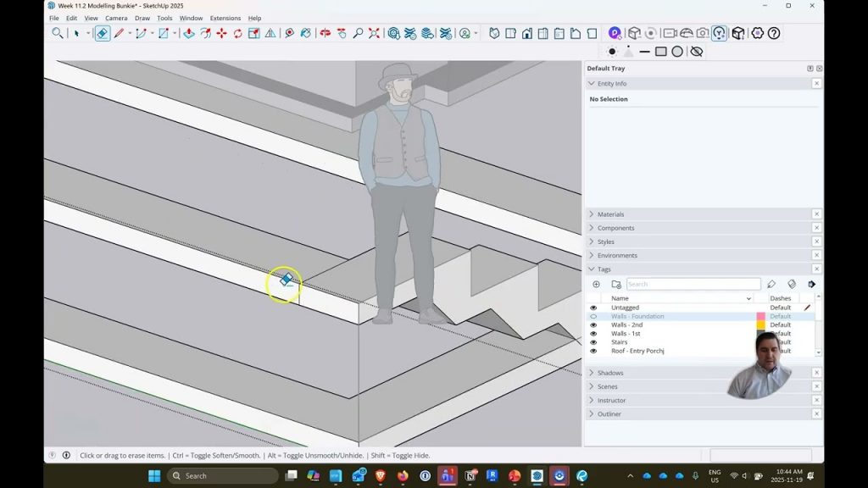Choose the Move tool
Viewport: 868px width, 488px height.
pyautogui.click(x=221, y=33)
